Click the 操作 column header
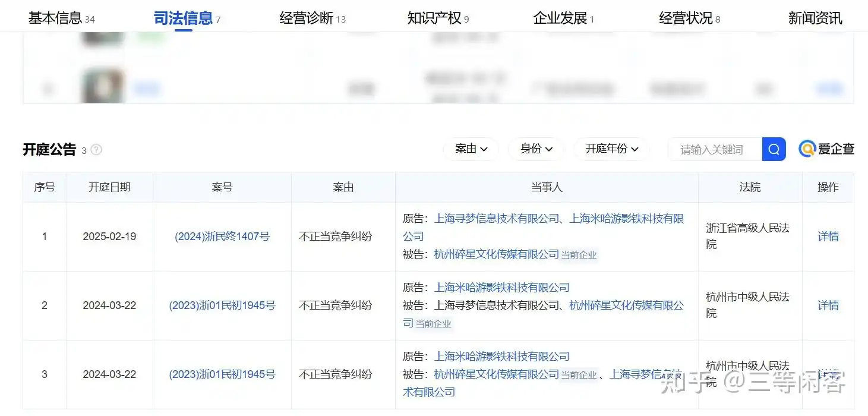Screen dimensions: 868x416 pyautogui.click(x=828, y=187)
